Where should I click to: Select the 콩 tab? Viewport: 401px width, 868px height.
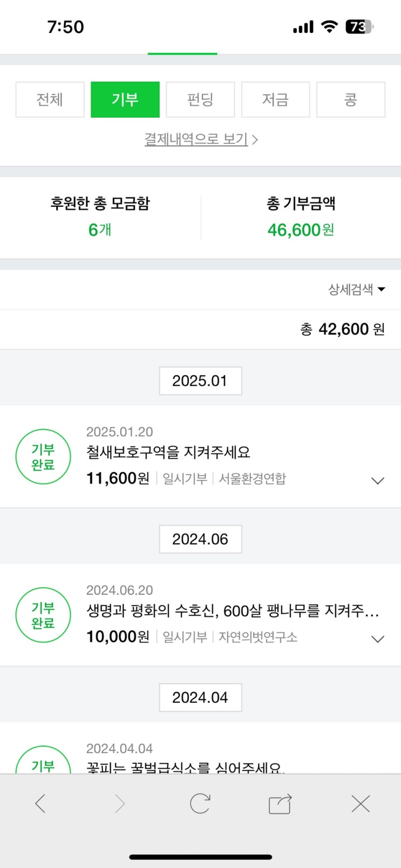point(350,99)
